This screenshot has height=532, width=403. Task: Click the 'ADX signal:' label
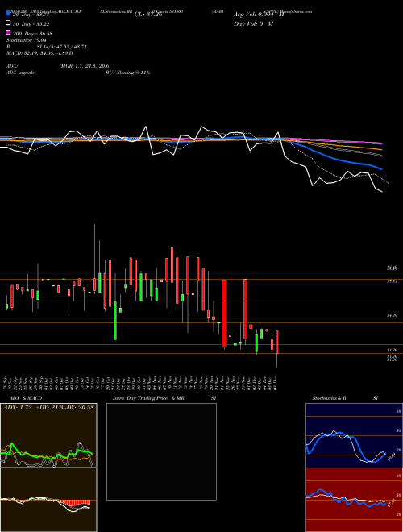(x=20, y=73)
